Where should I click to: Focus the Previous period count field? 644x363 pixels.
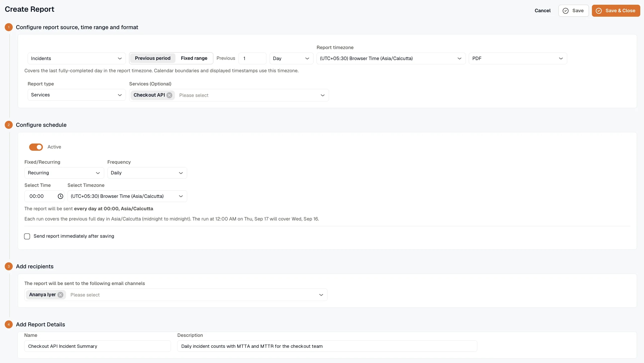click(252, 59)
